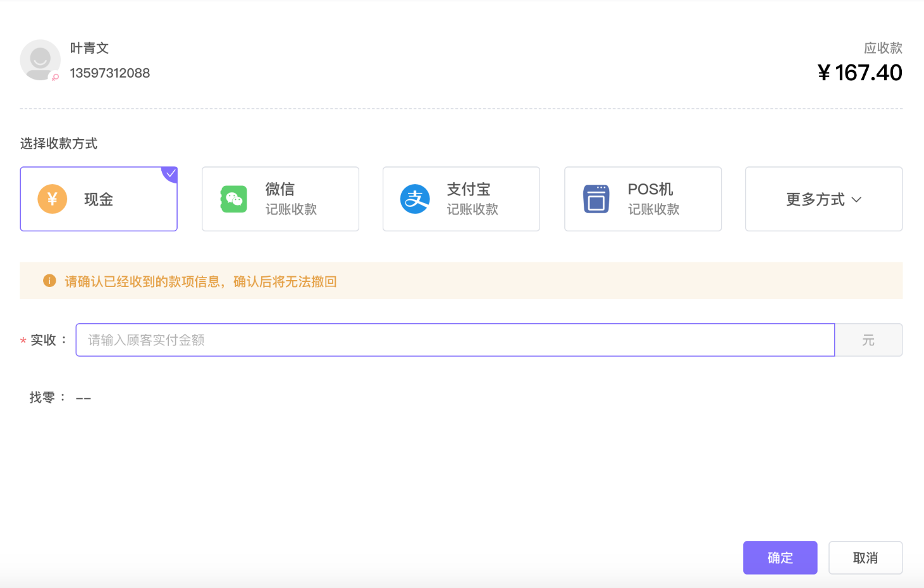This screenshot has height=588, width=924.
Task: Click the blue Alipay icon
Action: [415, 199]
